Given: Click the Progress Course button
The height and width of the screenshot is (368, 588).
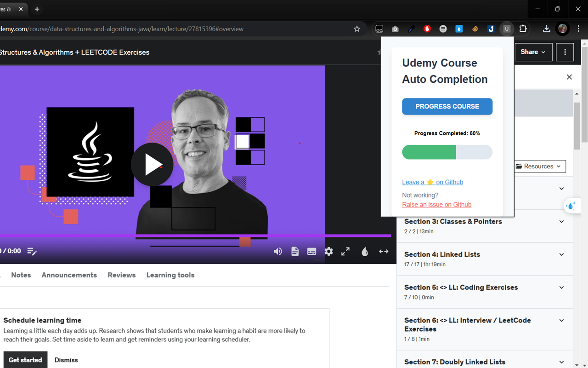Looking at the screenshot, I should point(447,106).
